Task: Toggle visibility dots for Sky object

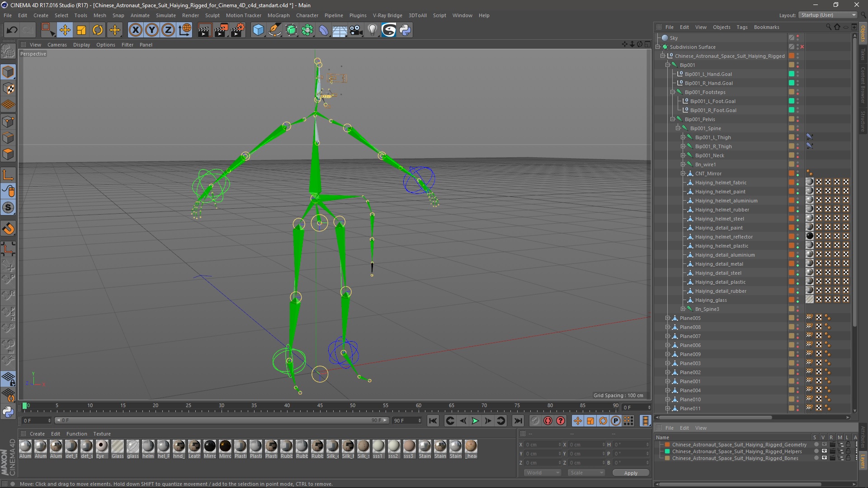Action: (x=797, y=38)
